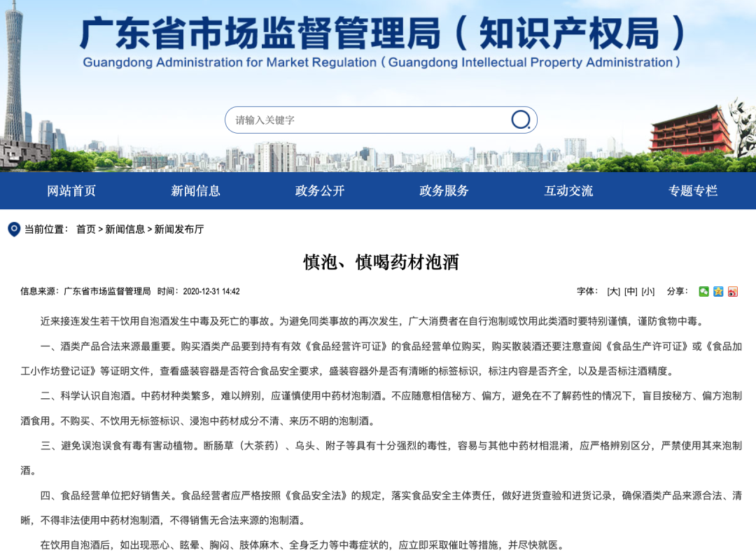
Task: Click article title 慎泡、慎喝药材泡酒
Action: coord(381,262)
